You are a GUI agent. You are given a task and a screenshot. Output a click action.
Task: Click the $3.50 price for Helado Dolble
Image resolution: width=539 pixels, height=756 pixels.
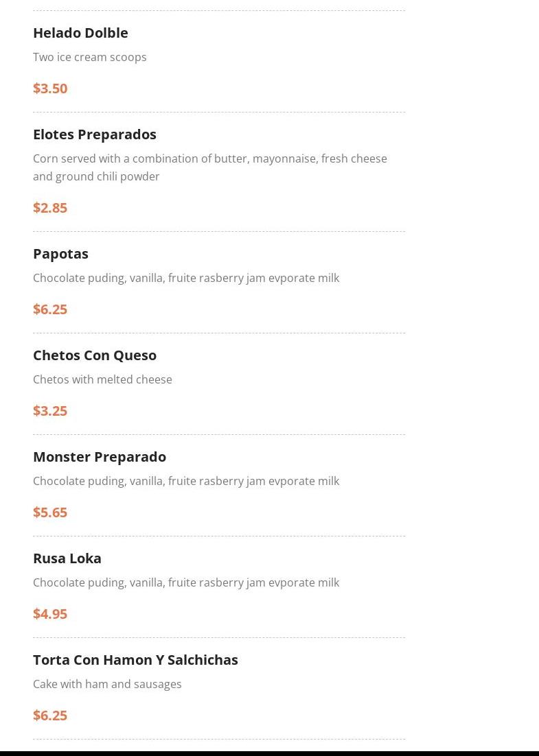(x=50, y=88)
